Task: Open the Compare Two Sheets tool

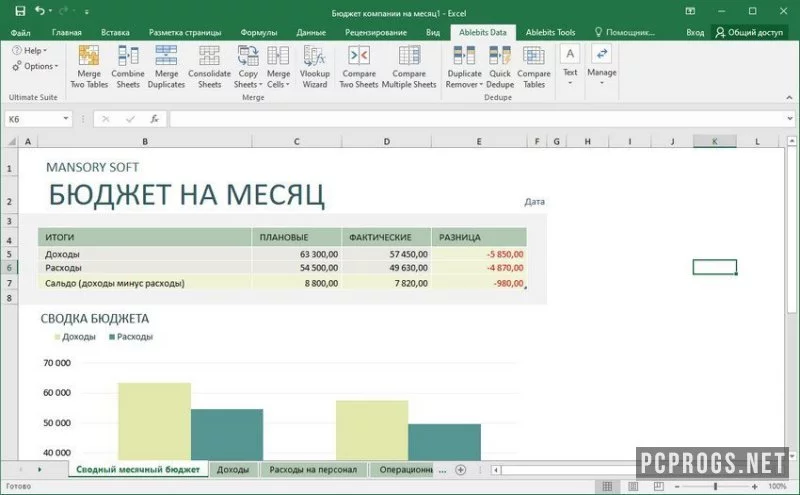Action: point(359,67)
